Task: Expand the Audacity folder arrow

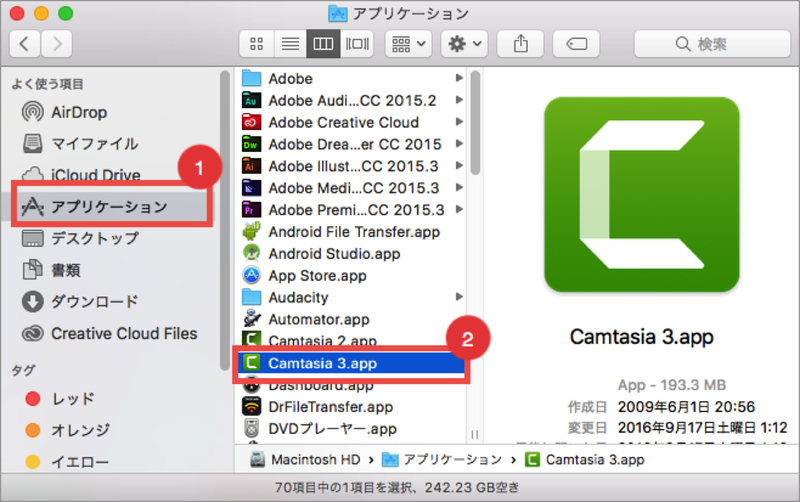Action: [x=459, y=297]
